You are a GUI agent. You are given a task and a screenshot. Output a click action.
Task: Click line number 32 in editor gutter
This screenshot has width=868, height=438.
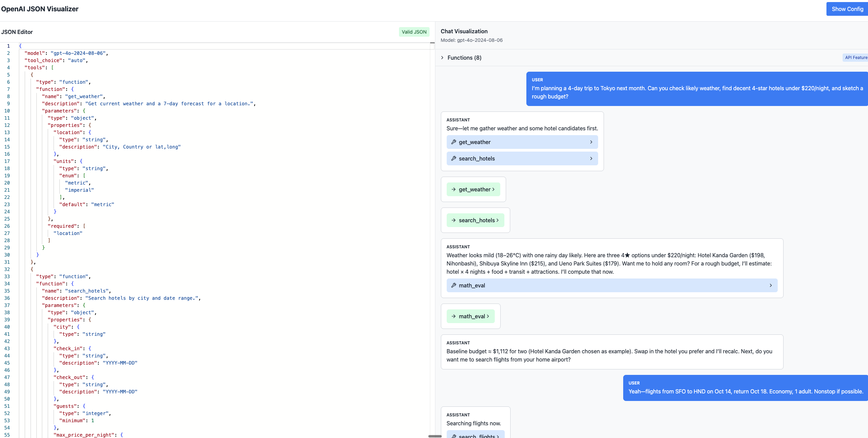pos(7,269)
